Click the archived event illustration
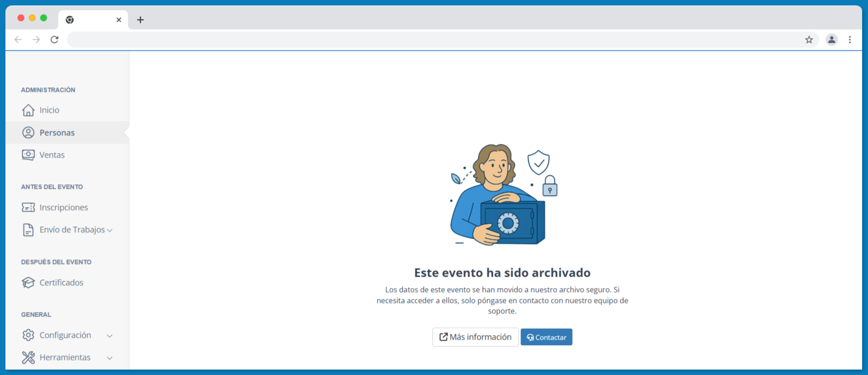This screenshot has height=375, width=868. pos(503,195)
